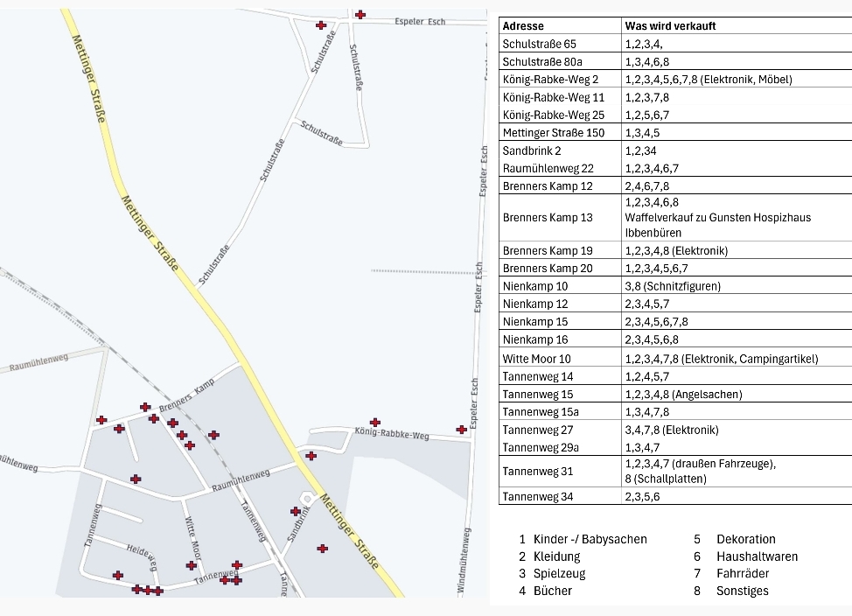
Task: Select 'Mettinger Straße 150' table cell
Action: pyautogui.click(x=560, y=133)
